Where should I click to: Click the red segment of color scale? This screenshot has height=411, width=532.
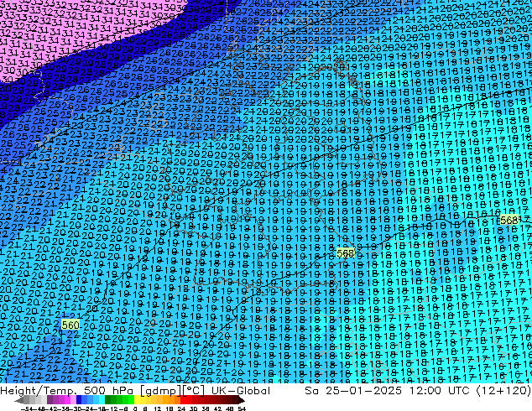coord(183,400)
